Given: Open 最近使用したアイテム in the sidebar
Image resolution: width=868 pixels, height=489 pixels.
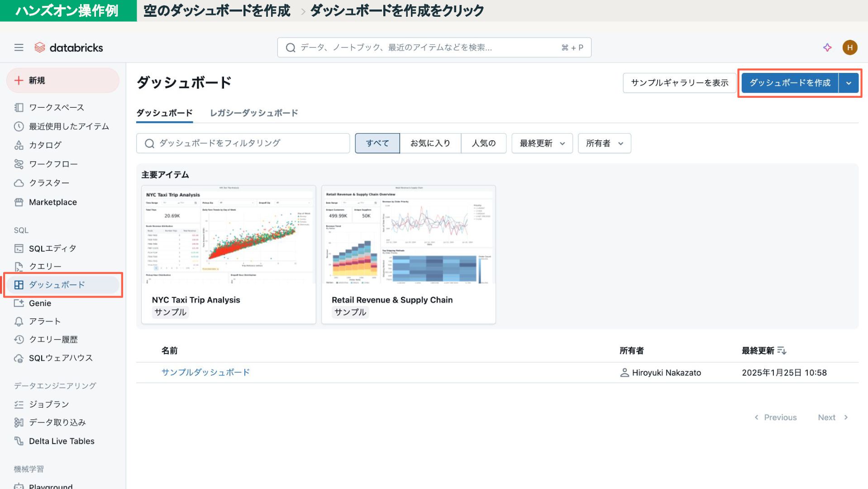Looking at the screenshot, I should (63, 126).
